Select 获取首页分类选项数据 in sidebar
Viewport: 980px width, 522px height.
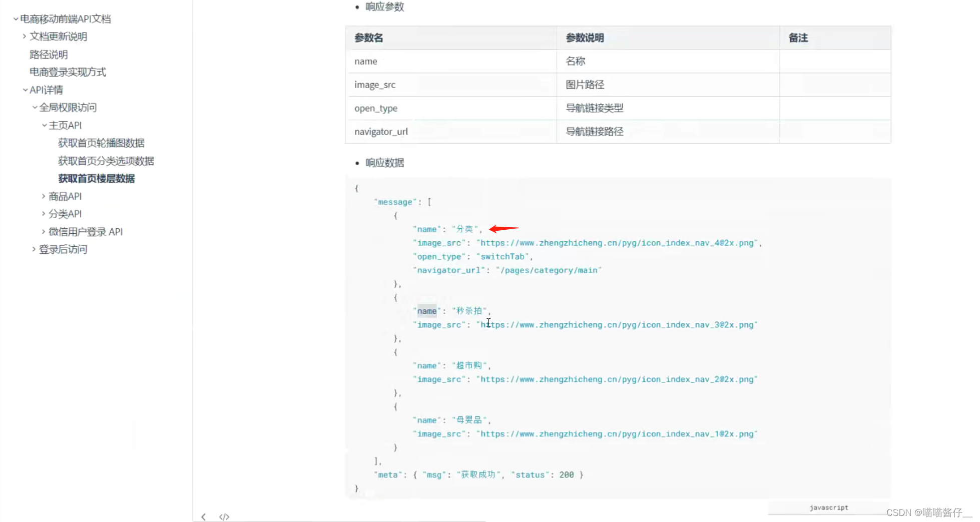[x=106, y=161]
